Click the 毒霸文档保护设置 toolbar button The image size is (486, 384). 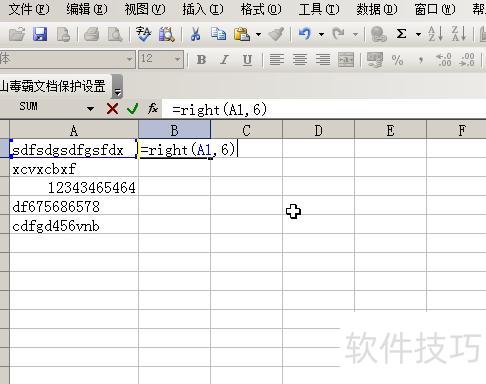pyautogui.click(x=53, y=86)
